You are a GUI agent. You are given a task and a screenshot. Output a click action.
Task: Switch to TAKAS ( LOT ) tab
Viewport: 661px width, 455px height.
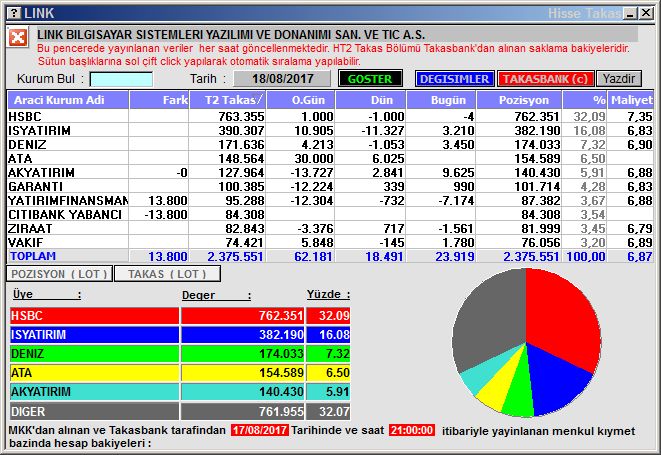click(x=167, y=274)
